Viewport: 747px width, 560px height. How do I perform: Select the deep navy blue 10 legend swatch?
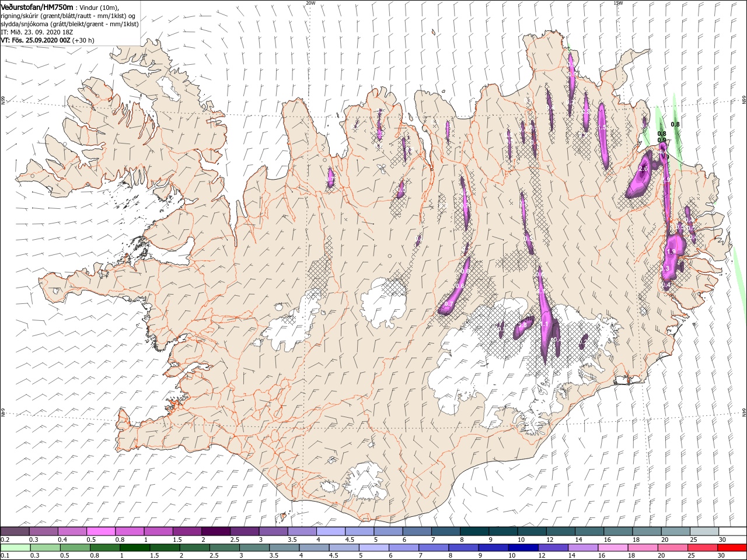click(x=522, y=548)
